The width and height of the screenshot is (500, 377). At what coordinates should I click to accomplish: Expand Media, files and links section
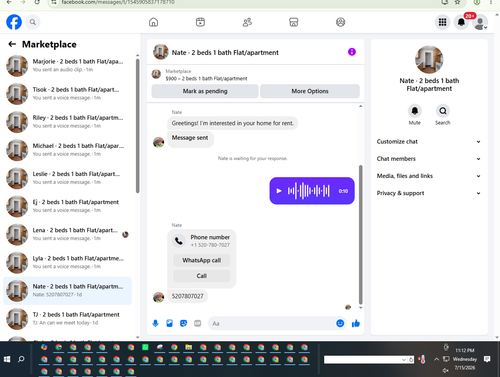(429, 176)
